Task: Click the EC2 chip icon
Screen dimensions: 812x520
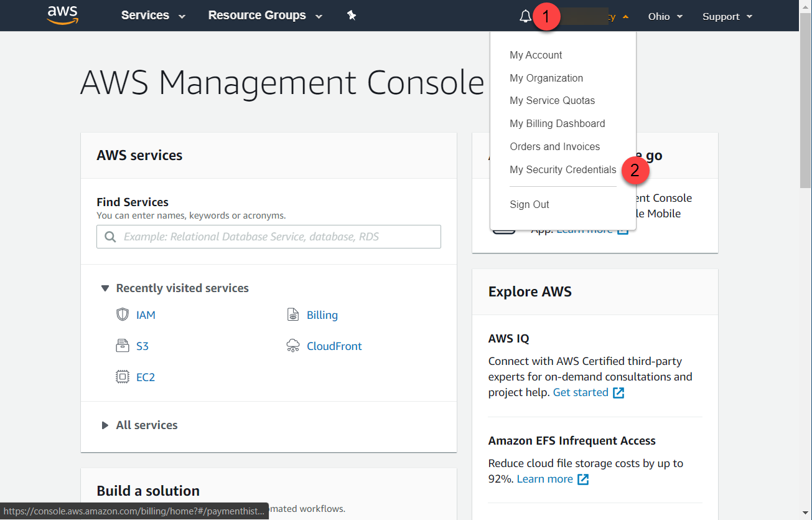Action: pyautogui.click(x=123, y=377)
